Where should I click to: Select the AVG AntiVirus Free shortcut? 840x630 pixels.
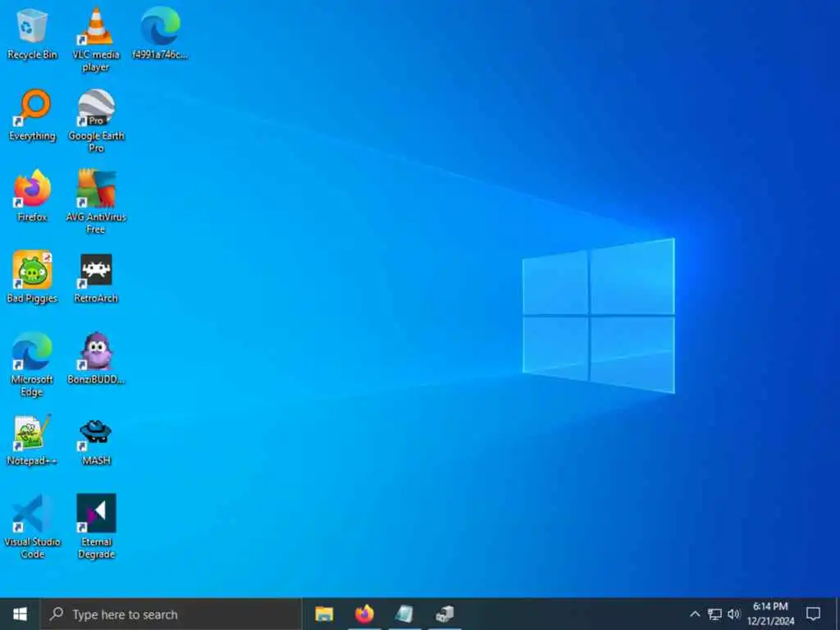[96, 202]
